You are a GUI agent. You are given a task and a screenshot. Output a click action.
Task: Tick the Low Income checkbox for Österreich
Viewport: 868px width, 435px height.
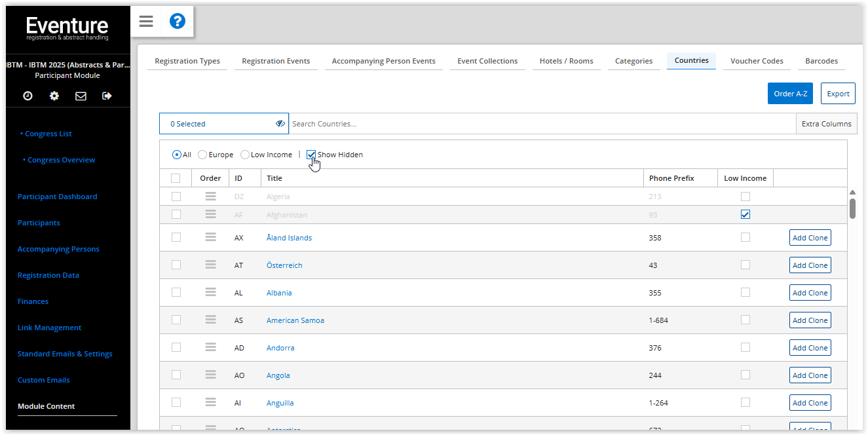pos(745,265)
